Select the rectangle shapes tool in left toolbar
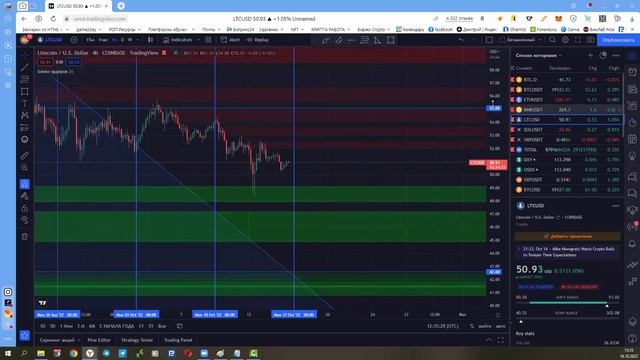Screen dimensions: 640x360 [x=25, y=91]
